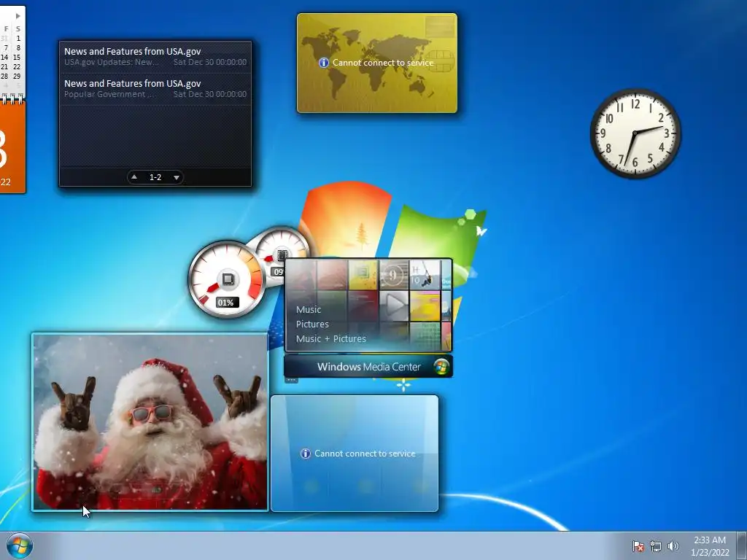The height and width of the screenshot is (560, 747).
Task: Click the blue weather gadget panel
Action: pyautogui.click(x=355, y=454)
